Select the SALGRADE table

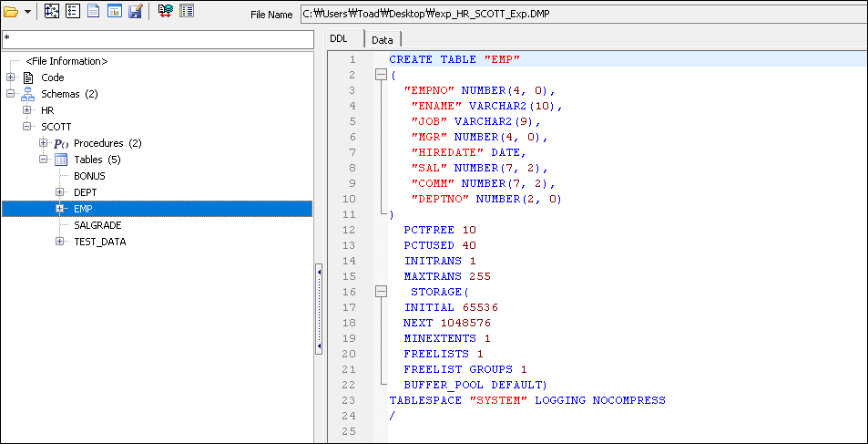pyautogui.click(x=97, y=225)
